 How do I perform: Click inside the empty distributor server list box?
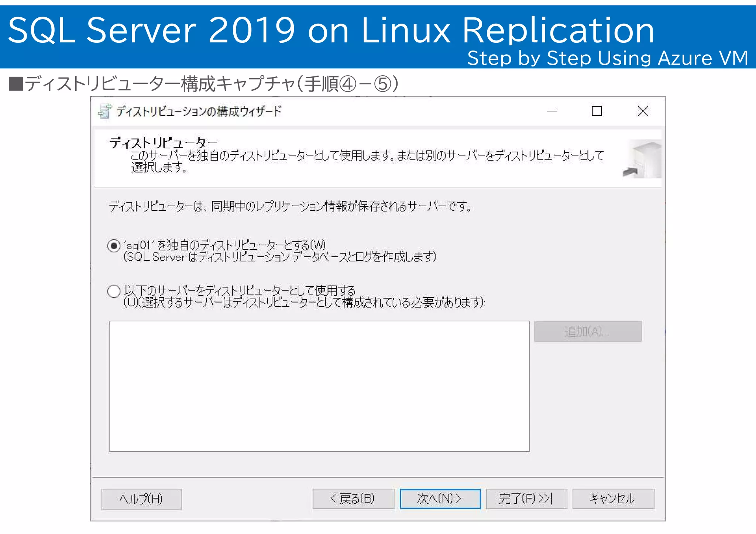319,386
